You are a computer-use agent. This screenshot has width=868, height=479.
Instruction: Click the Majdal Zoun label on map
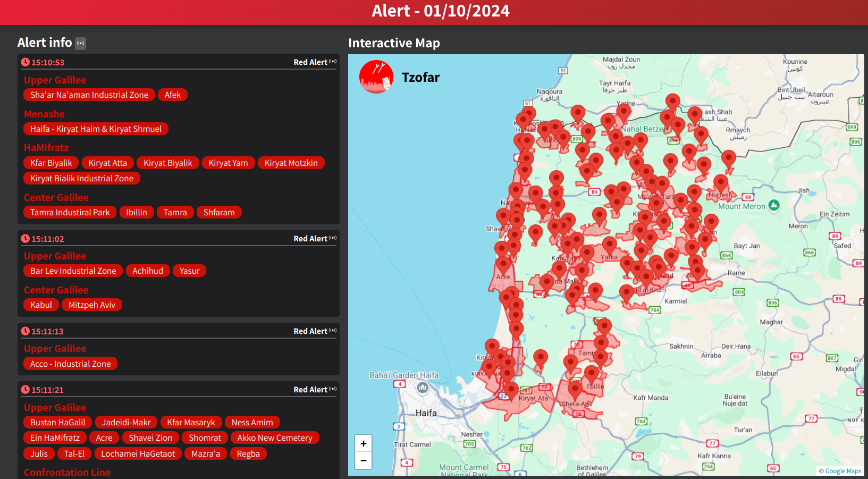point(621,60)
